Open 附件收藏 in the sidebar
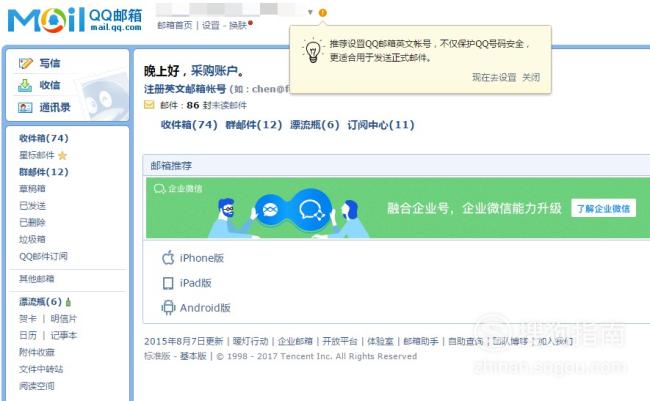 pyautogui.click(x=36, y=352)
